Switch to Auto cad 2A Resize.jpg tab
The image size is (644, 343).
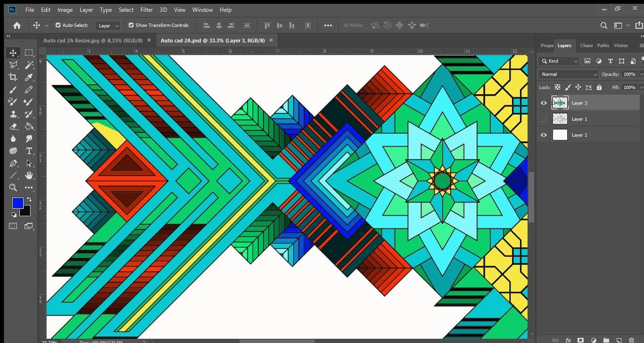coord(93,41)
